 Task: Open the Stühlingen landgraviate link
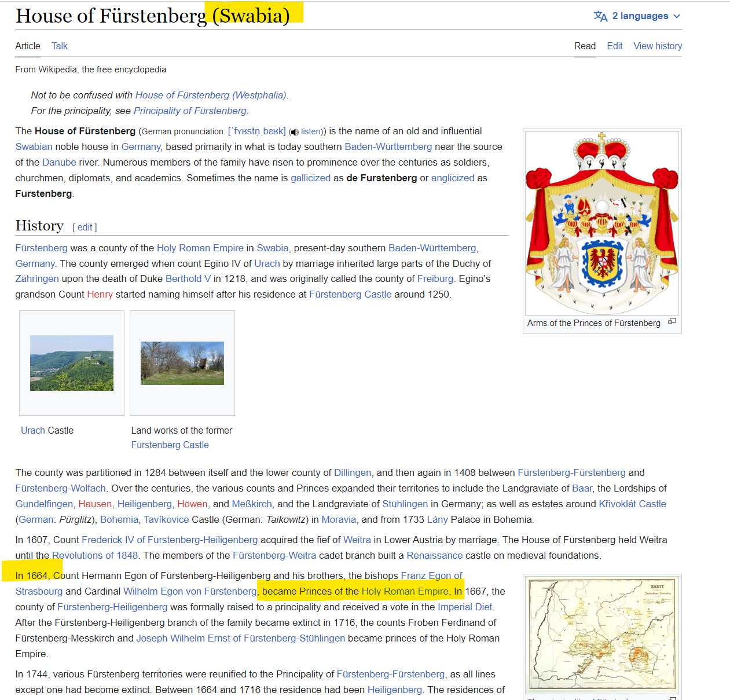[x=405, y=504]
